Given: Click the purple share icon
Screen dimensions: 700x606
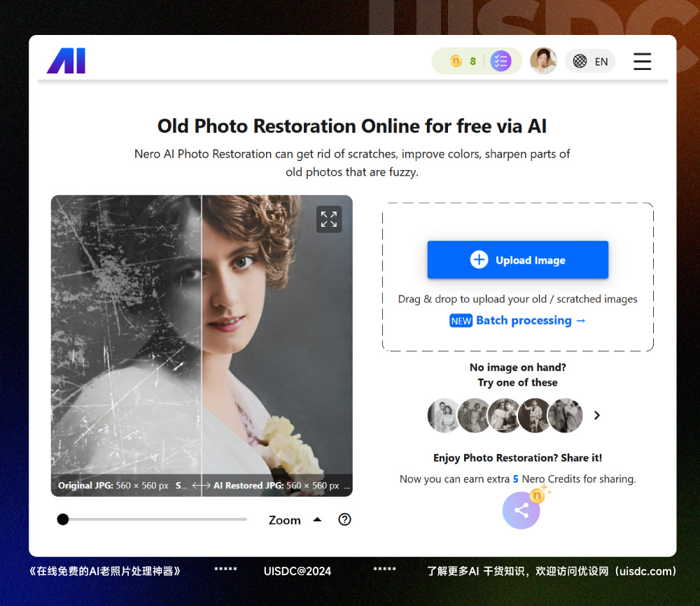Looking at the screenshot, I should pos(521,510).
